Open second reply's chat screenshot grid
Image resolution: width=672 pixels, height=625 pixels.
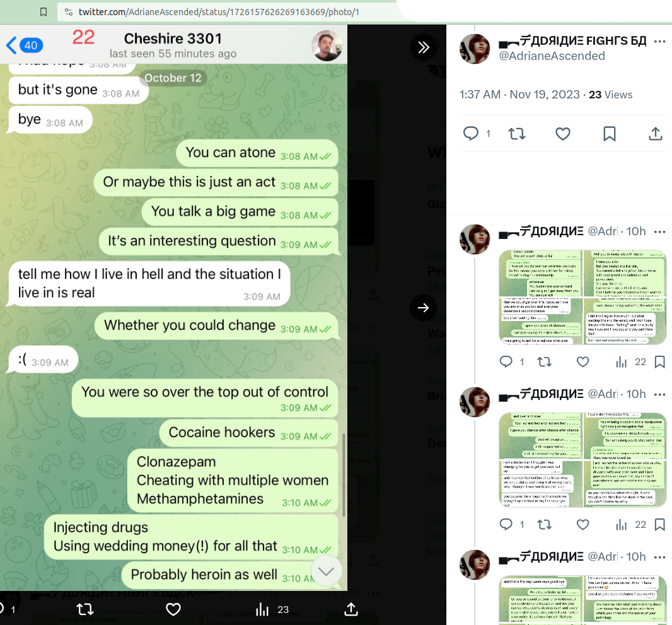tap(582, 460)
